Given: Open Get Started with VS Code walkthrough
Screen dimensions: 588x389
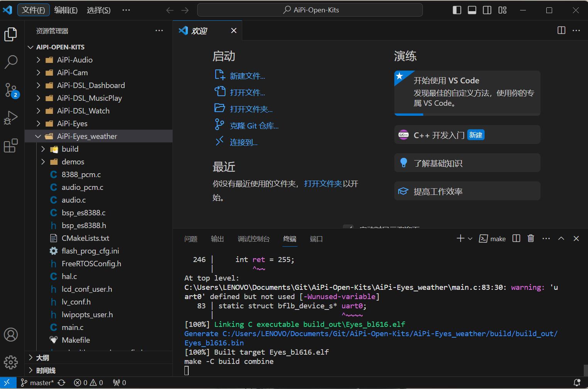Looking at the screenshot, I should 467,93.
